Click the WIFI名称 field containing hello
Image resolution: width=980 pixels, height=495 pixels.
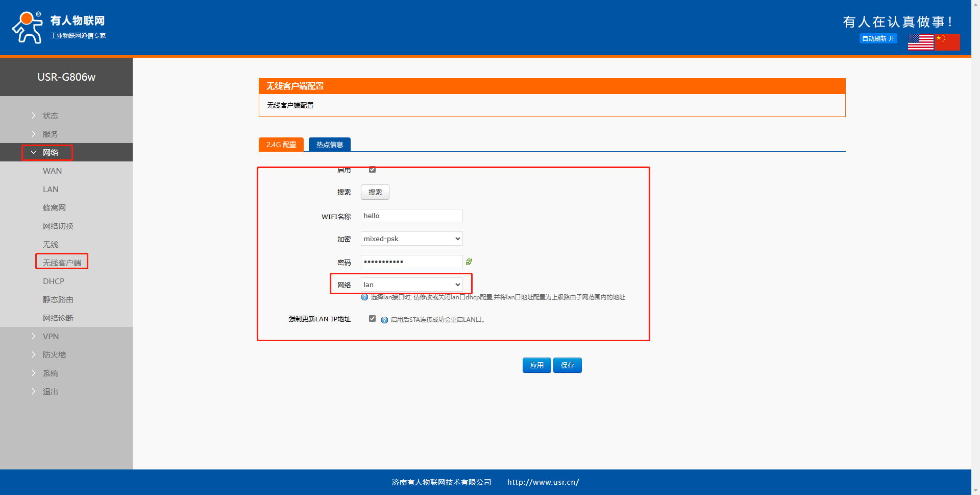[x=412, y=216]
